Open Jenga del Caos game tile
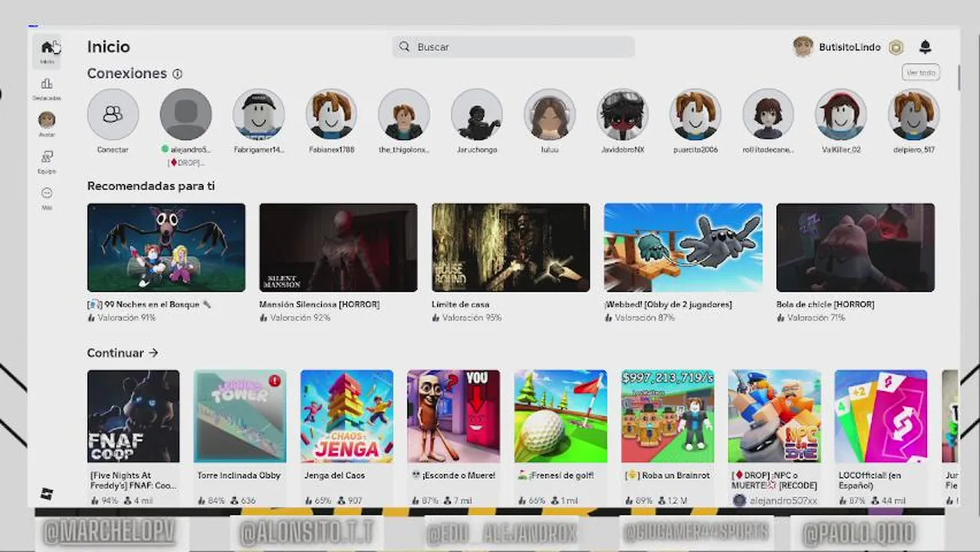This screenshot has height=552, width=980. 347,416
